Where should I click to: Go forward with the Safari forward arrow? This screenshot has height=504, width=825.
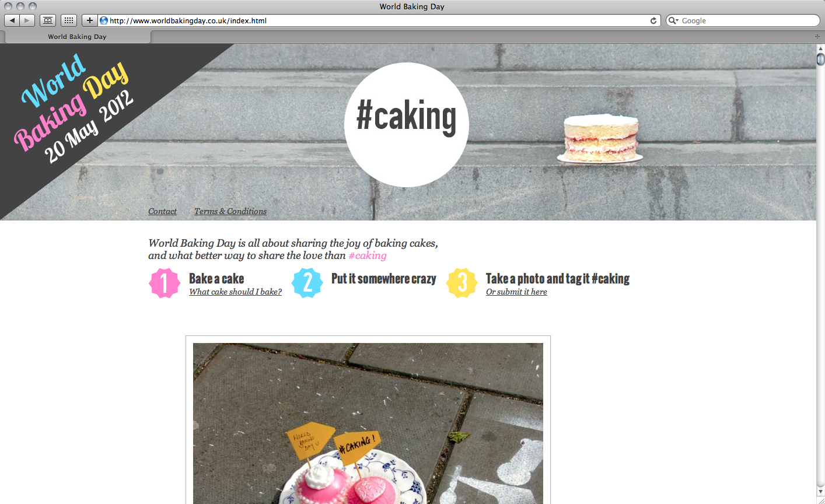pyautogui.click(x=27, y=20)
